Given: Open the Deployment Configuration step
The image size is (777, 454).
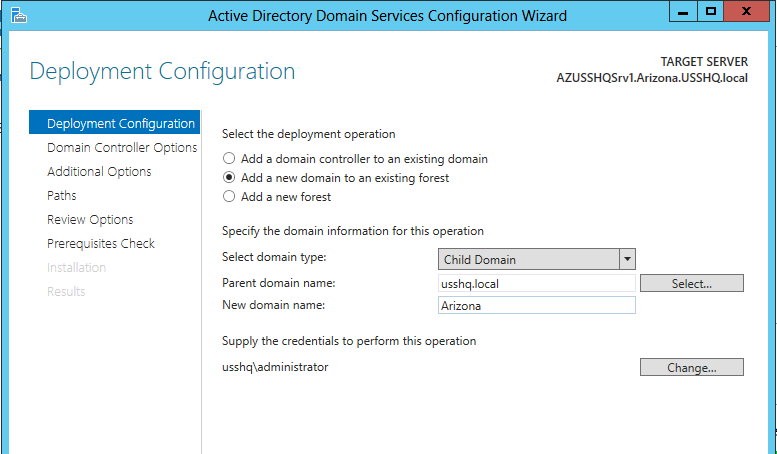Looking at the screenshot, I should 120,124.
